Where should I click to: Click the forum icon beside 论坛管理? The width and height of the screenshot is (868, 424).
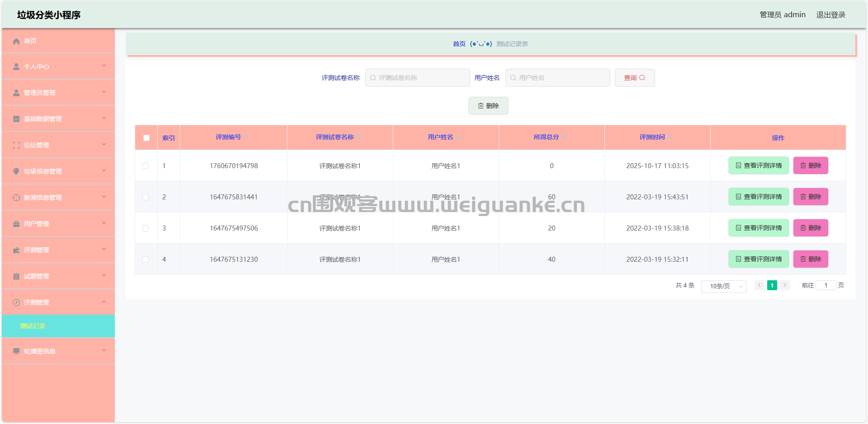pos(16,145)
